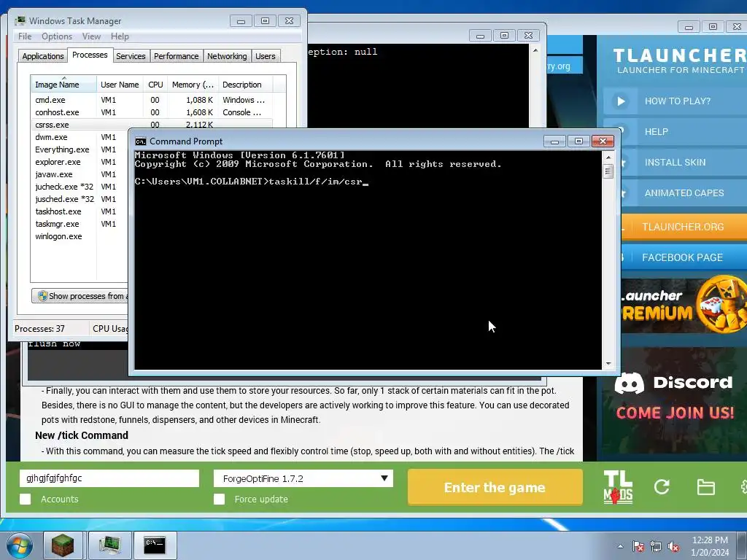The image size is (747, 560).
Task: Click the TLAUNCHER.ORG orange button
Action: (684, 227)
